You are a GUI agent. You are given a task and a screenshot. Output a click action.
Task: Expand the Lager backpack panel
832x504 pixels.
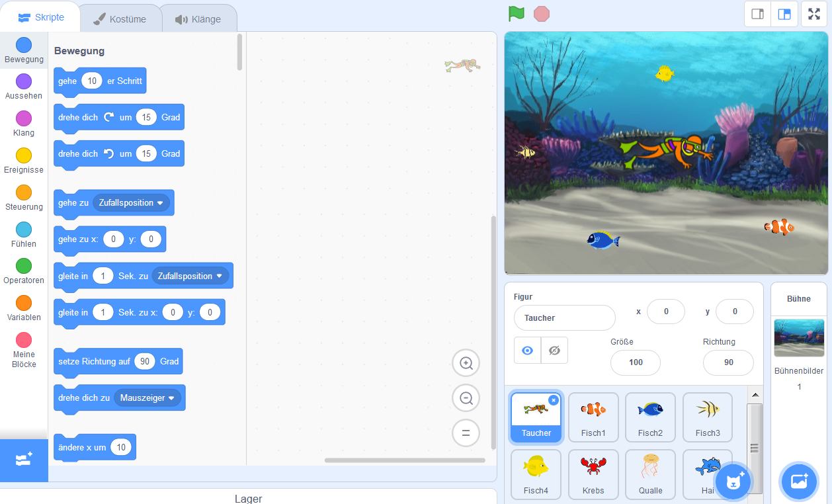(x=248, y=498)
